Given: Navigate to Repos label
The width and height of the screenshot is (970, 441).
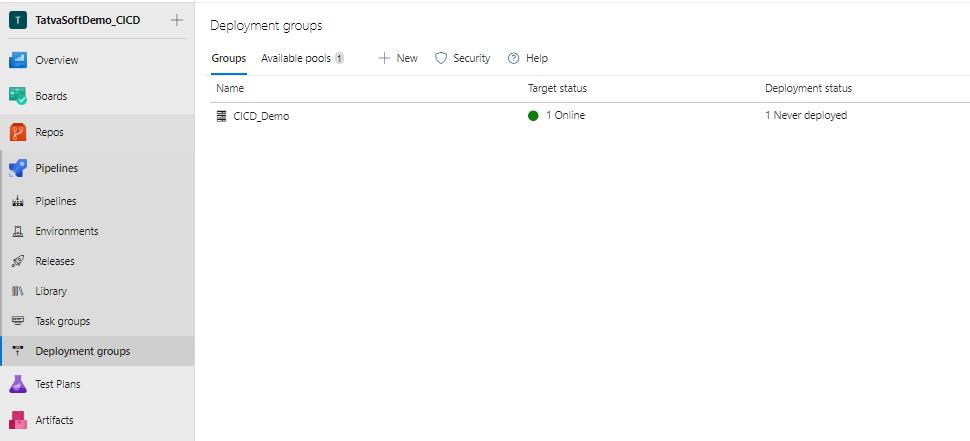Looking at the screenshot, I should [49, 132].
